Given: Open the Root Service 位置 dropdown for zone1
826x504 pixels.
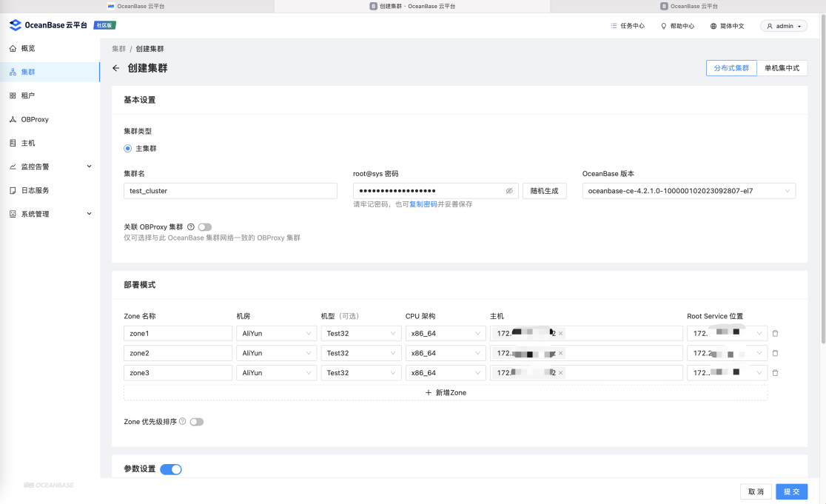Looking at the screenshot, I should (x=727, y=333).
